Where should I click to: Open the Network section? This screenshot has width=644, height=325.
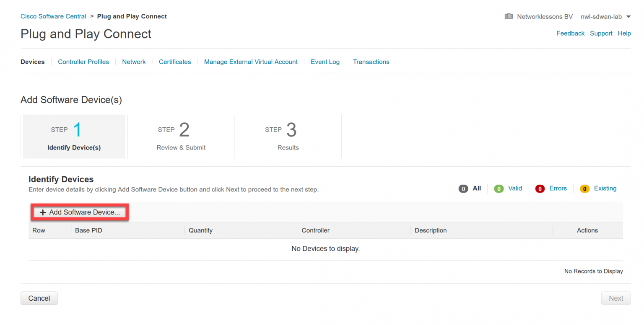134,62
